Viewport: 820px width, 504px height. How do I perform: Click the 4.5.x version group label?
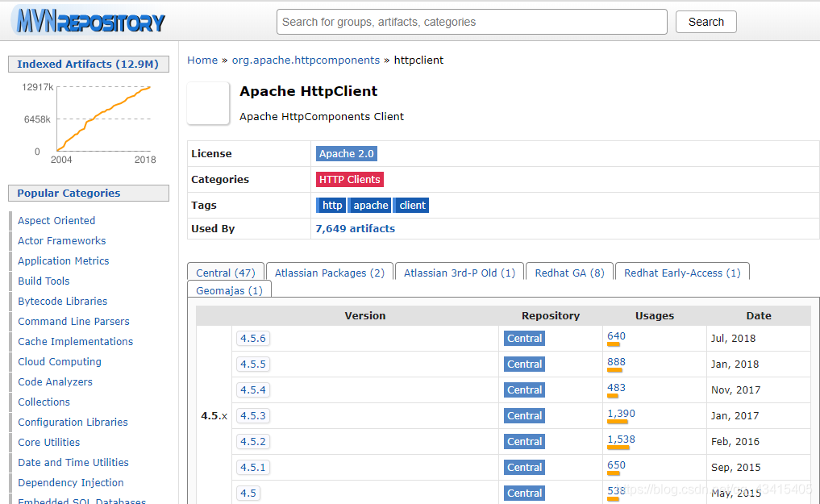pyautogui.click(x=214, y=415)
